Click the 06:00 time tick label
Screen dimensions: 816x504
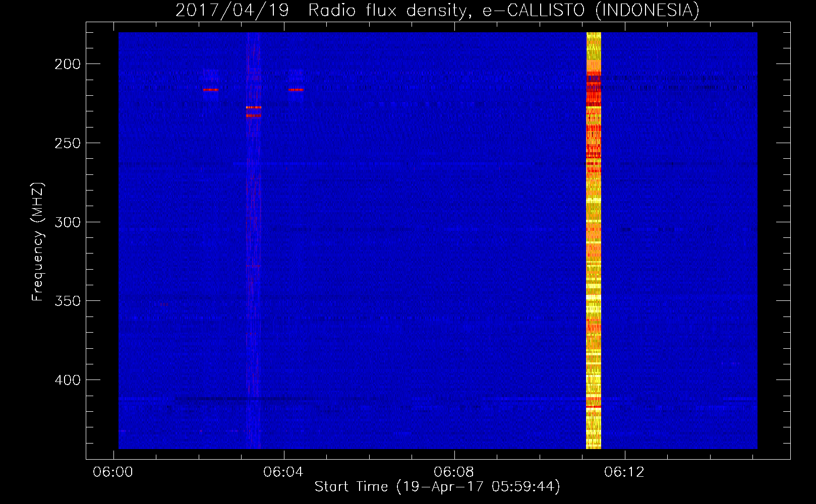point(113,472)
